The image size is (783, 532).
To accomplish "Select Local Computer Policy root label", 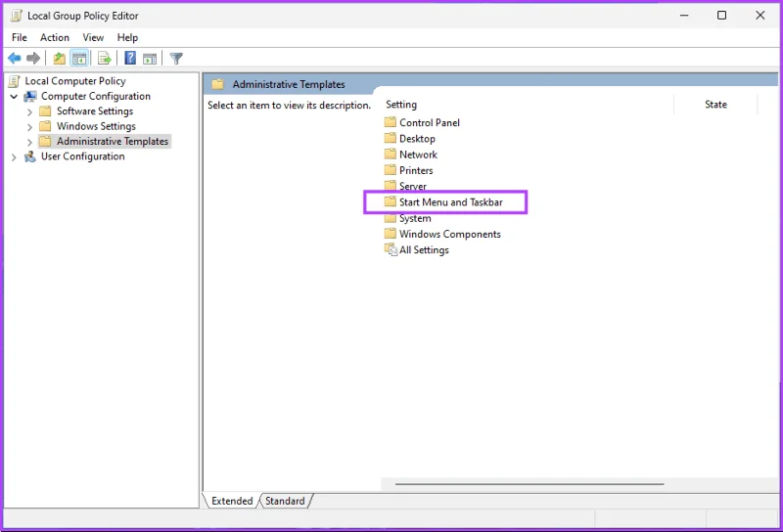I will pos(75,81).
